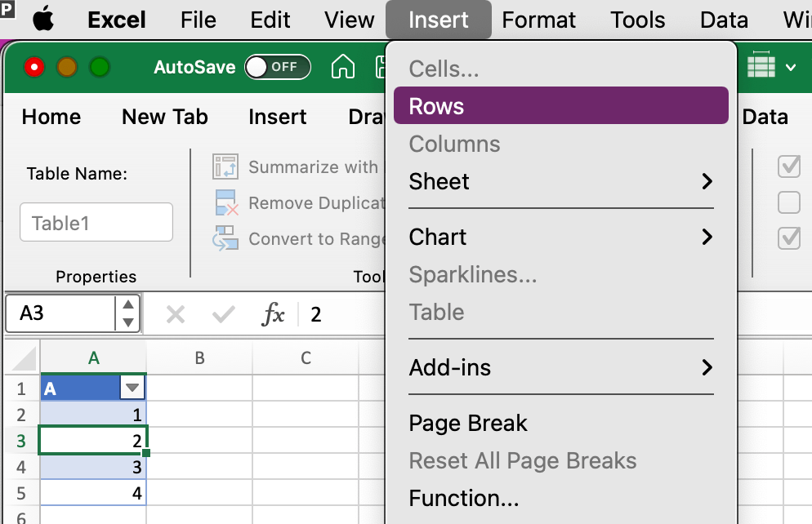This screenshot has height=524, width=812.
Task: Choose Rows from the Insert menu
Action: tap(560, 106)
